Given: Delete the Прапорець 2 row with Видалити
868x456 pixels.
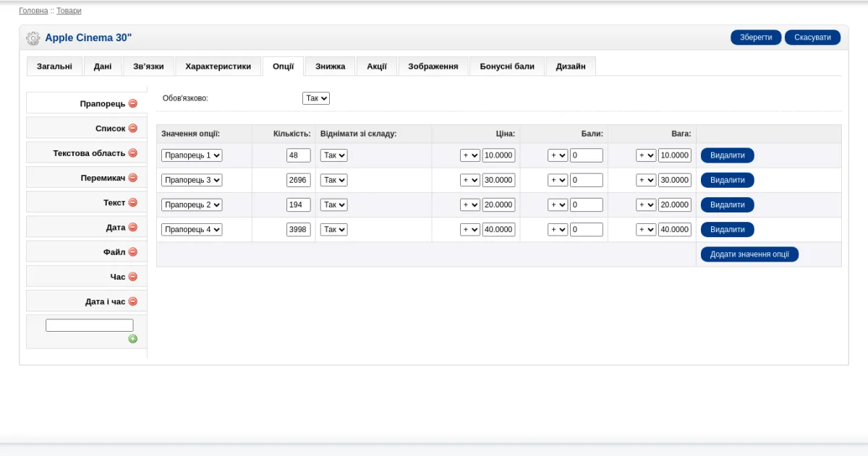Looking at the screenshot, I should pos(727,205).
